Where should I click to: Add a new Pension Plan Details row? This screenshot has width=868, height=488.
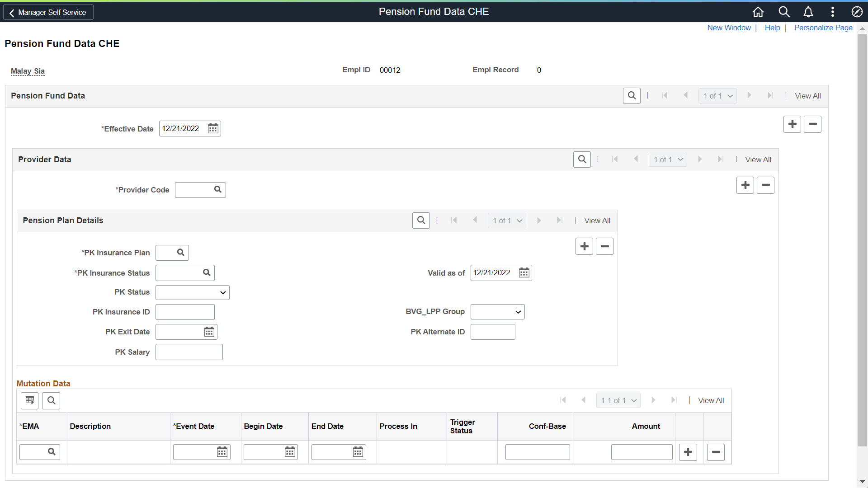tap(584, 246)
